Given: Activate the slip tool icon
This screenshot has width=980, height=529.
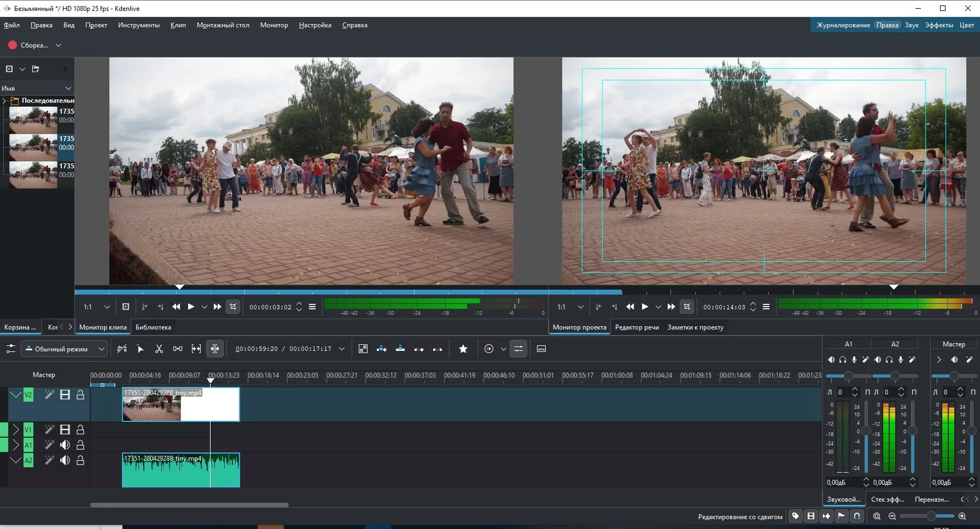Looking at the screenshot, I should [196, 349].
